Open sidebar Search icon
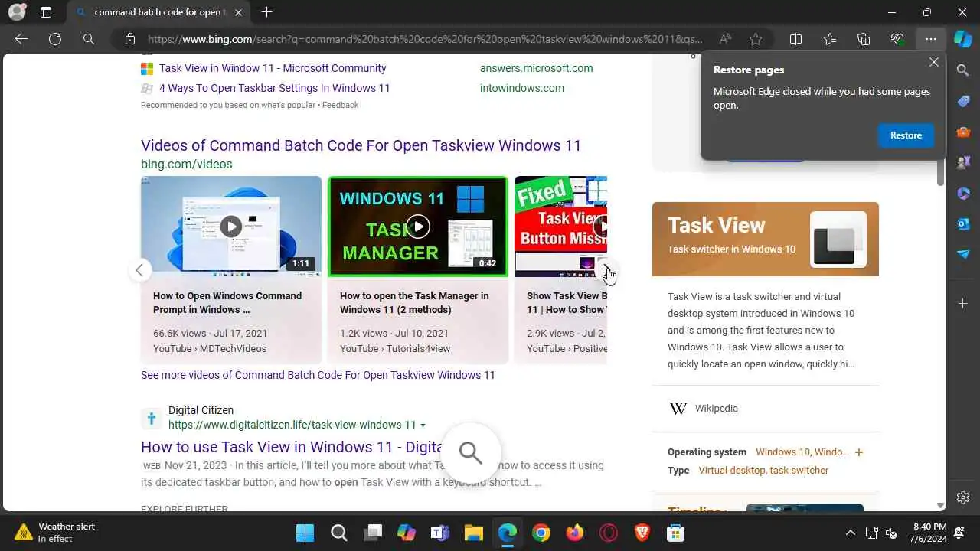980x551 pixels. pos(963,70)
